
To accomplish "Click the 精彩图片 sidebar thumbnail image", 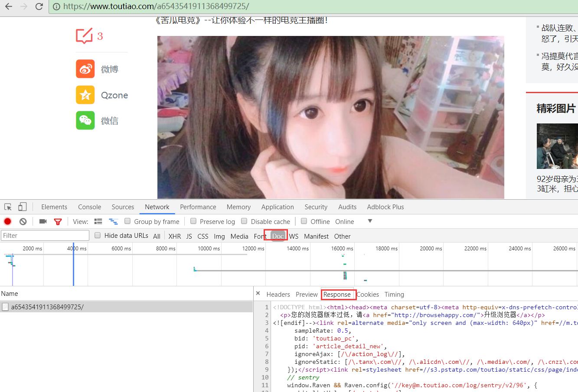I will pos(557,146).
